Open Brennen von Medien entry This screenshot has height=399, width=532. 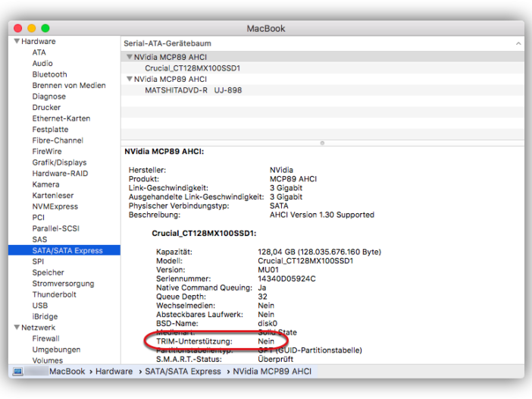[x=69, y=85]
